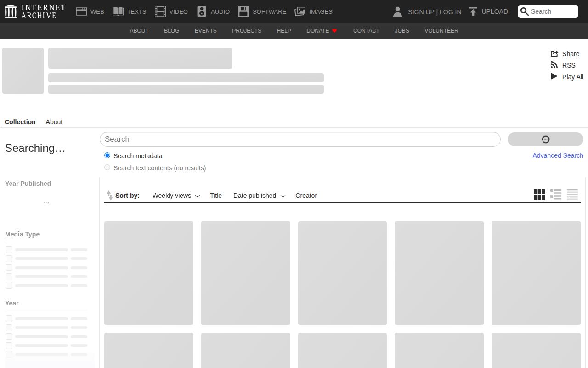Screen dimensions: 588x368
Task: Switch to the About tab
Action: click(x=54, y=122)
